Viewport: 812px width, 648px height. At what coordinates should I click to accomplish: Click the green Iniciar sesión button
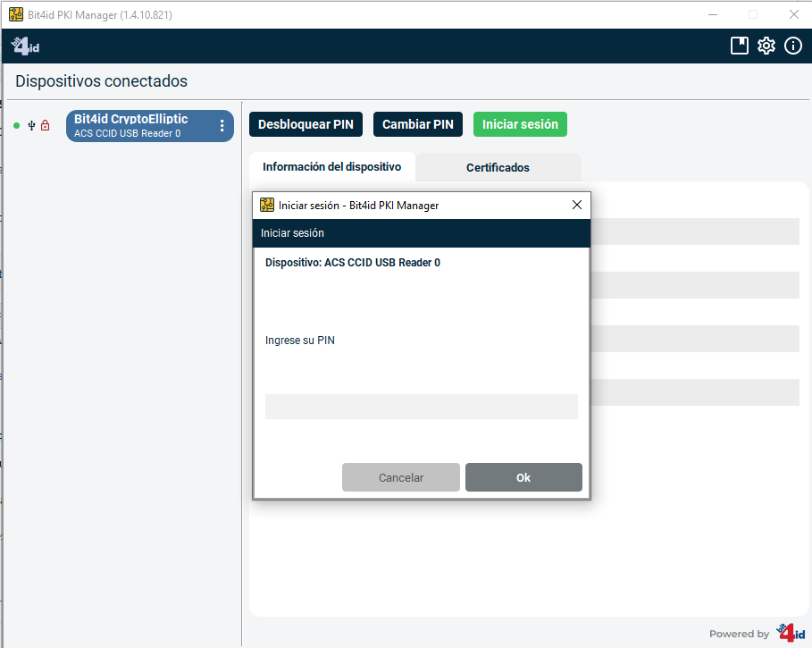click(520, 124)
